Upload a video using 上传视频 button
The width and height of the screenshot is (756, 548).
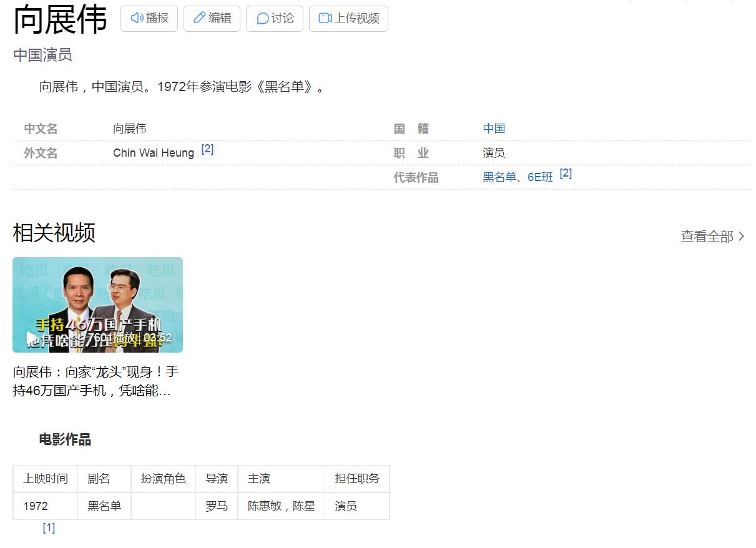coord(348,19)
